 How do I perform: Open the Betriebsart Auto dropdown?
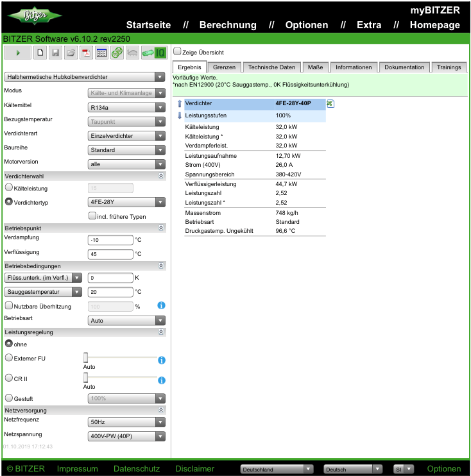tap(126, 321)
